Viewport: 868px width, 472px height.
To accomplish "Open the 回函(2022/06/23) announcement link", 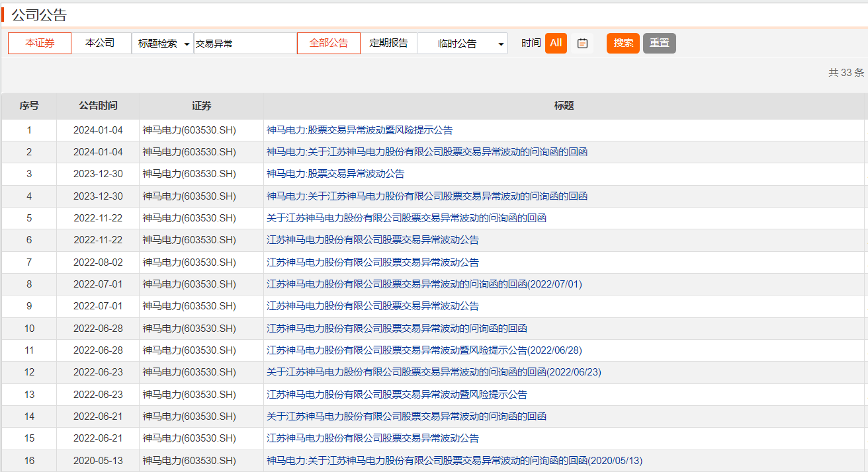I will [x=434, y=372].
